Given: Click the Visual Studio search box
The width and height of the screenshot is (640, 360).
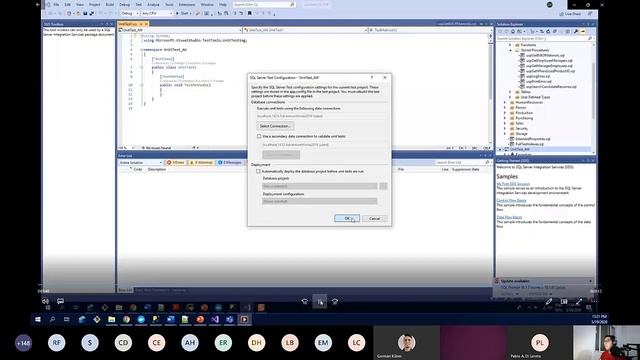Looking at the screenshot, I should pyautogui.click(x=264, y=4).
